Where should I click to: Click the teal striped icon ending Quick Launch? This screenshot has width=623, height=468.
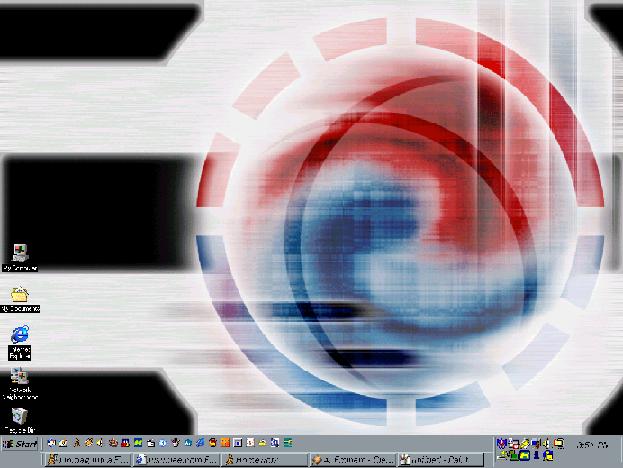pyautogui.click(x=288, y=443)
